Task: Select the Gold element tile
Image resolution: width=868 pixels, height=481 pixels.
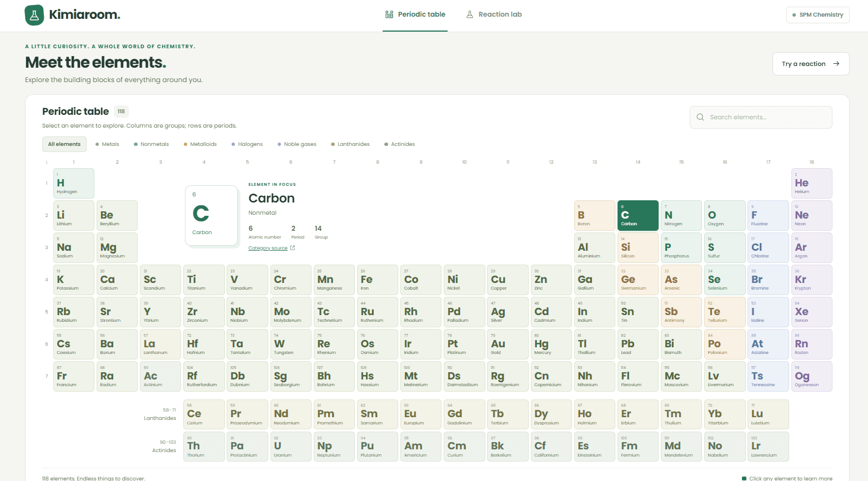Action: tap(508, 344)
